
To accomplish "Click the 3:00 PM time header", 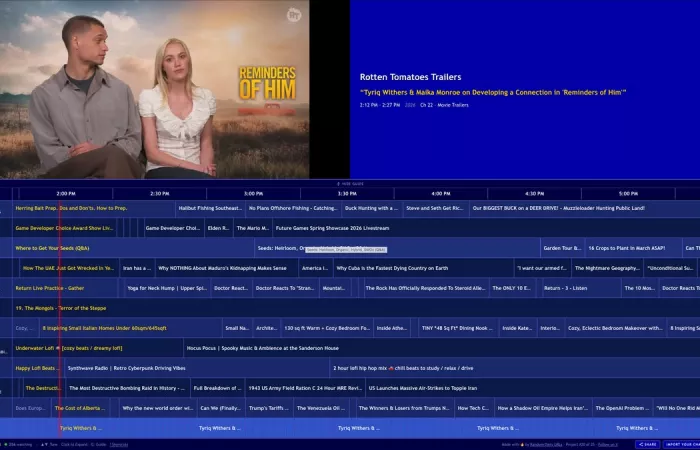I will coord(253,194).
